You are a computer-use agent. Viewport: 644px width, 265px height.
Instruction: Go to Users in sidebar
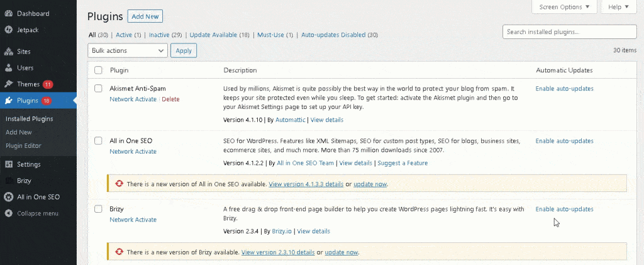coord(25,68)
